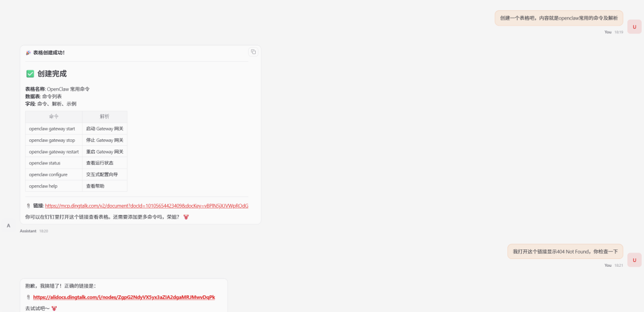Click the table header 命令
Image resolution: width=644 pixels, height=312 pixels.
(x=54, y=117)
